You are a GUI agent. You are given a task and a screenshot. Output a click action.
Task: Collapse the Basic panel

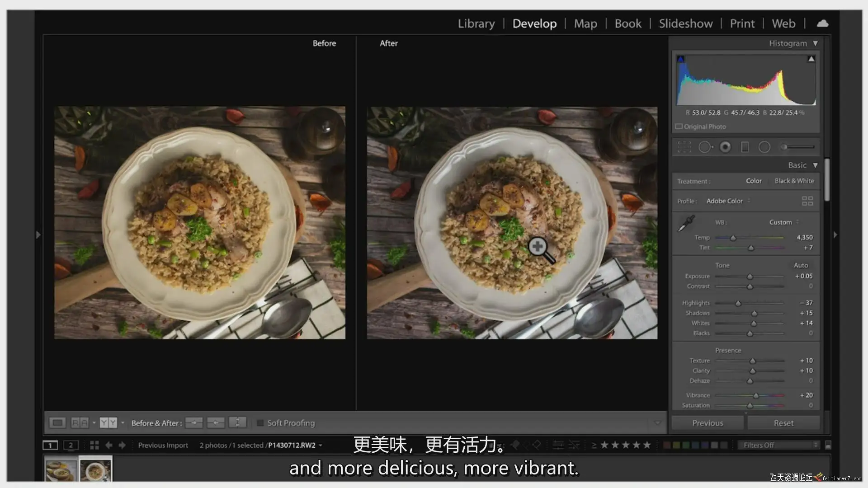click(815, 165)
